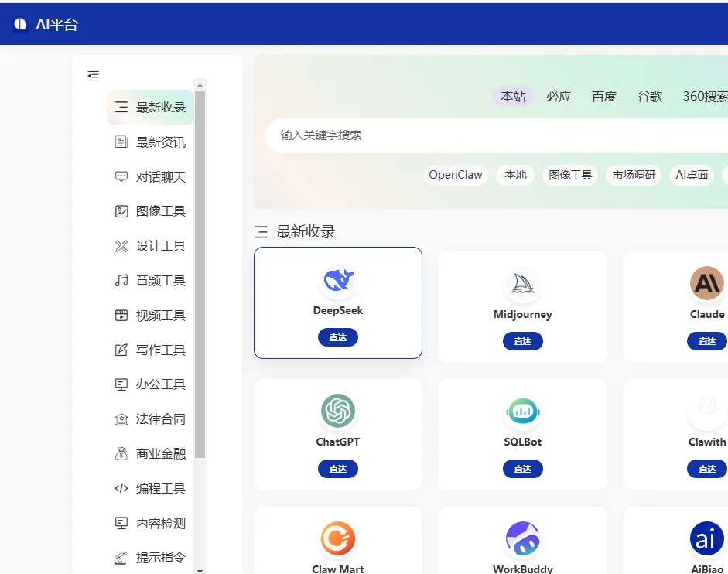Click the 直达 button under DeepSeek
This screenshot has height=574, width=728.
coord(338,337)
